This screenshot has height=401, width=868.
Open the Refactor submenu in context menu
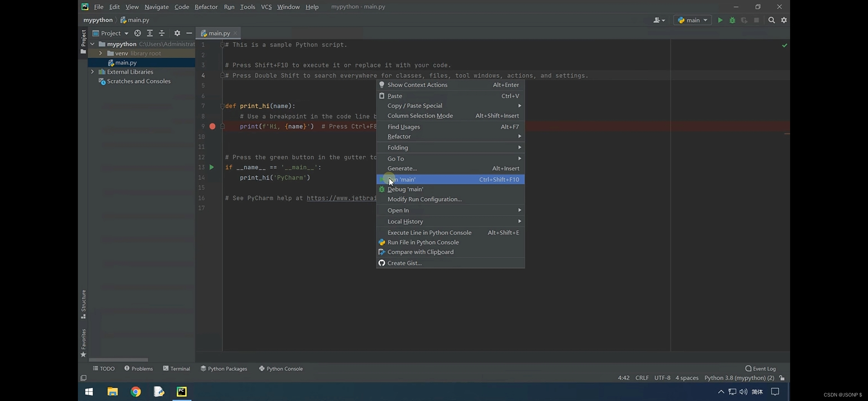[x=450, y=136]
